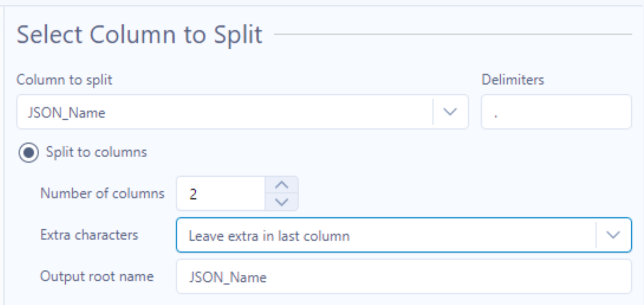The width and height of the screenshot is (644, 305).
Task: Click the separator line inside Extra characters box
Action: coord(596,235)
